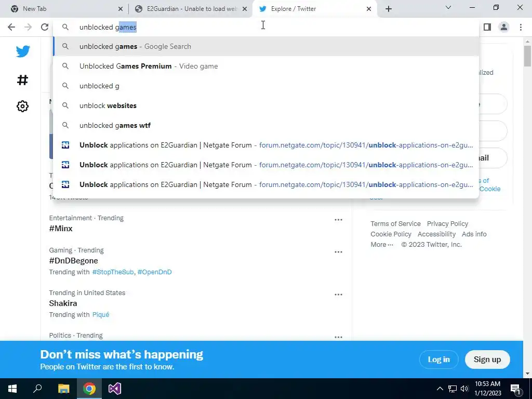Open Privacy Policy link
The image size is (532, 399).
[447, 223]
